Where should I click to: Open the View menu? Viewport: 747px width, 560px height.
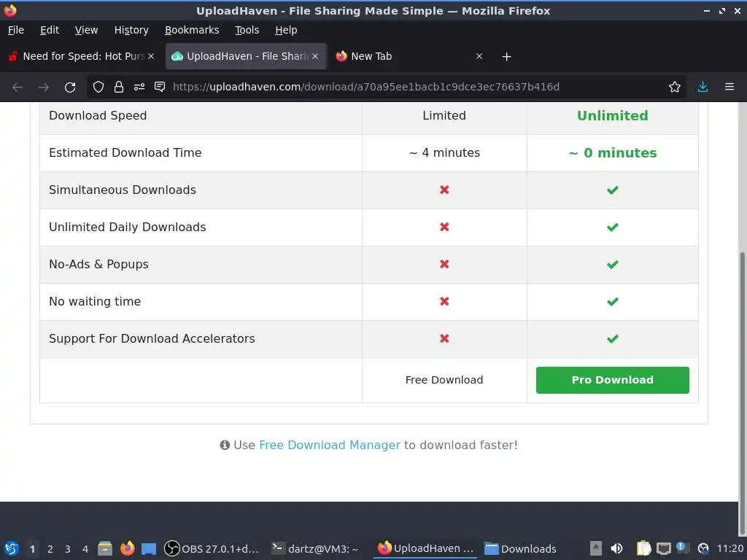click(x=86, y=30)
